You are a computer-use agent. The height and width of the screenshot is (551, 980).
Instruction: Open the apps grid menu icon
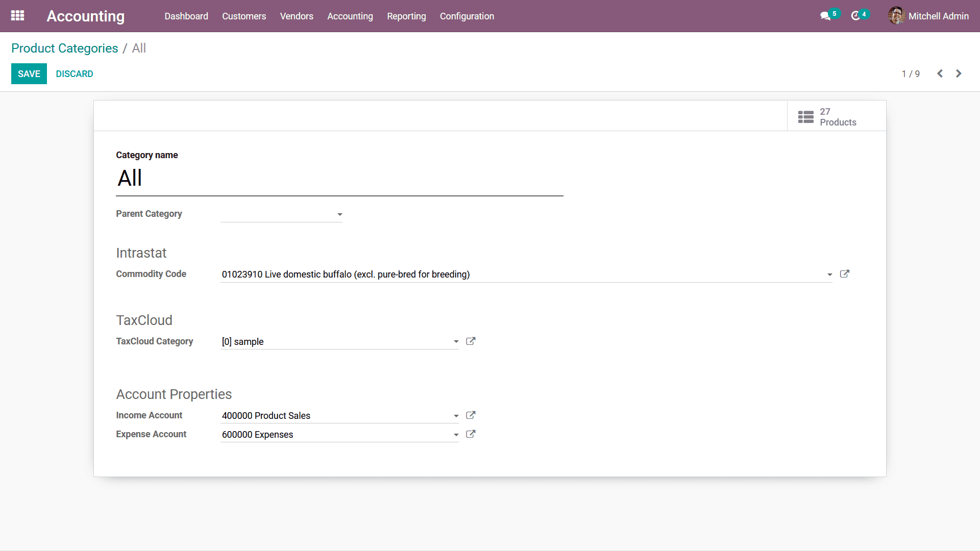tap(17, 16)
